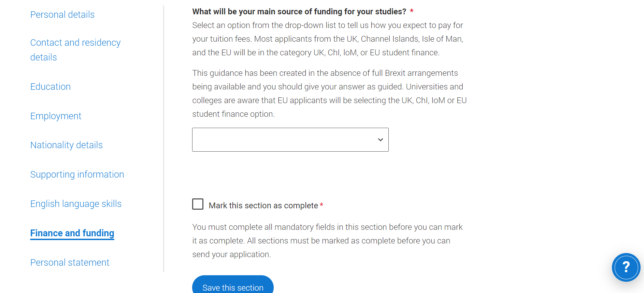
Task: Select the Finance and funding section
Action: (x=72, y=233)
